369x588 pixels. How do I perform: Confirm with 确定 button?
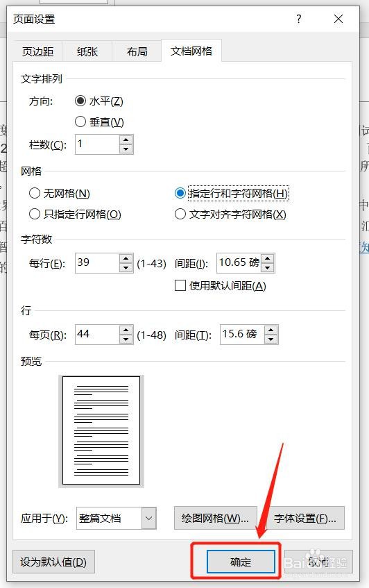[241, 562]
